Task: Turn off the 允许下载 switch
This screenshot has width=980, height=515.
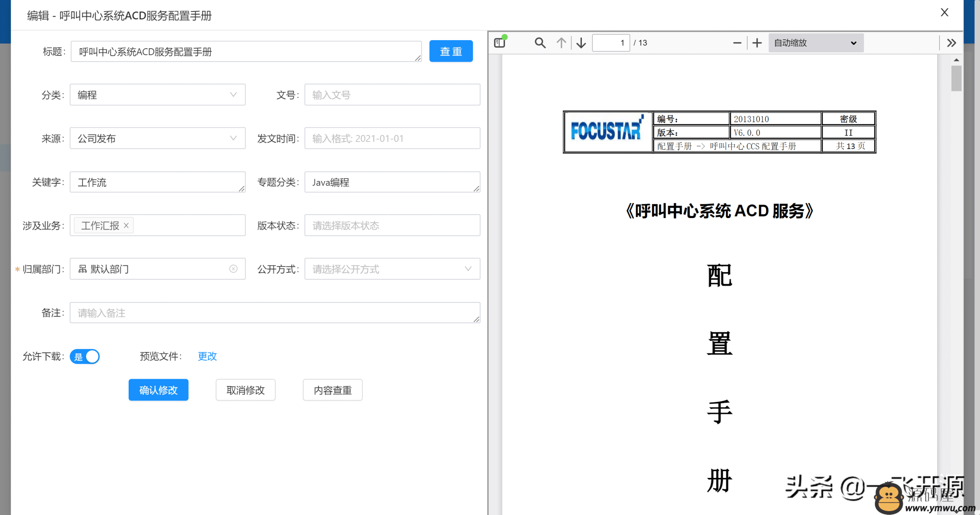Action: pos(85,357)
